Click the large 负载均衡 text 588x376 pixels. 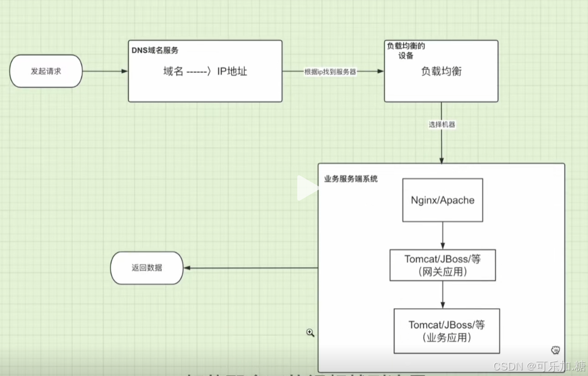point(442,71)
